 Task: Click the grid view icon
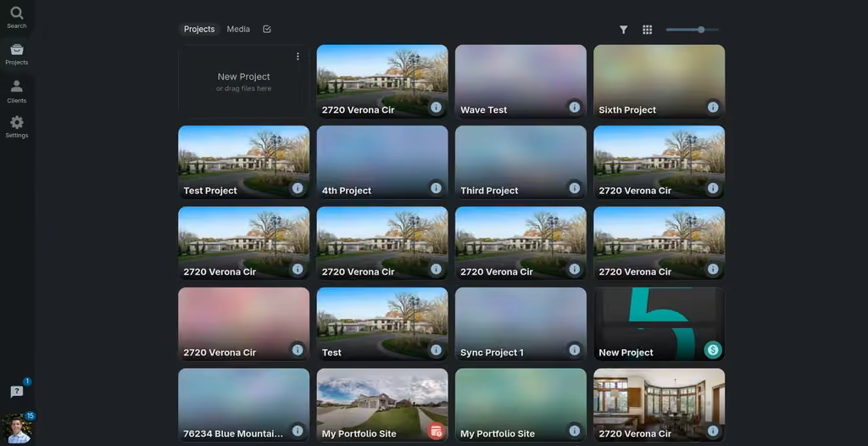coord(647,30)
